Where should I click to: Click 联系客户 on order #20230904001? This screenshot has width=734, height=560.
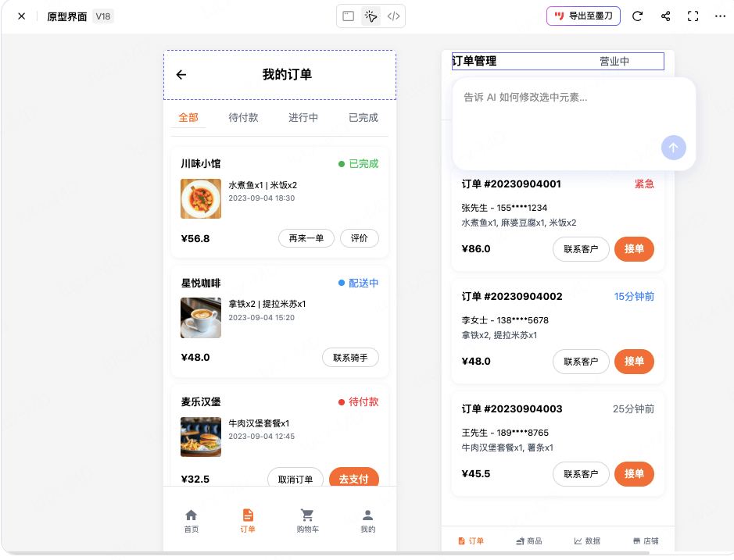(x=581, y=249)
